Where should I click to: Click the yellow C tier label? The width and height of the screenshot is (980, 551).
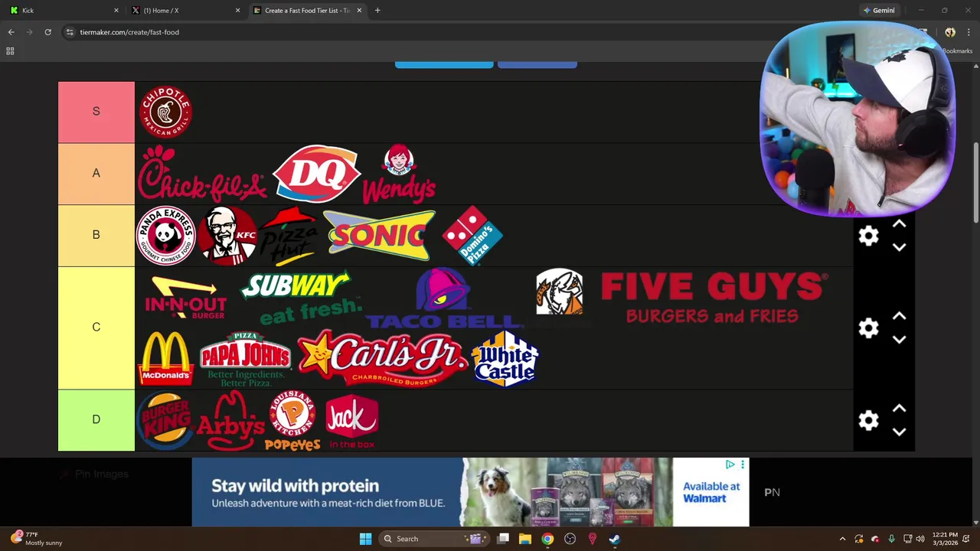pos(96,328)
